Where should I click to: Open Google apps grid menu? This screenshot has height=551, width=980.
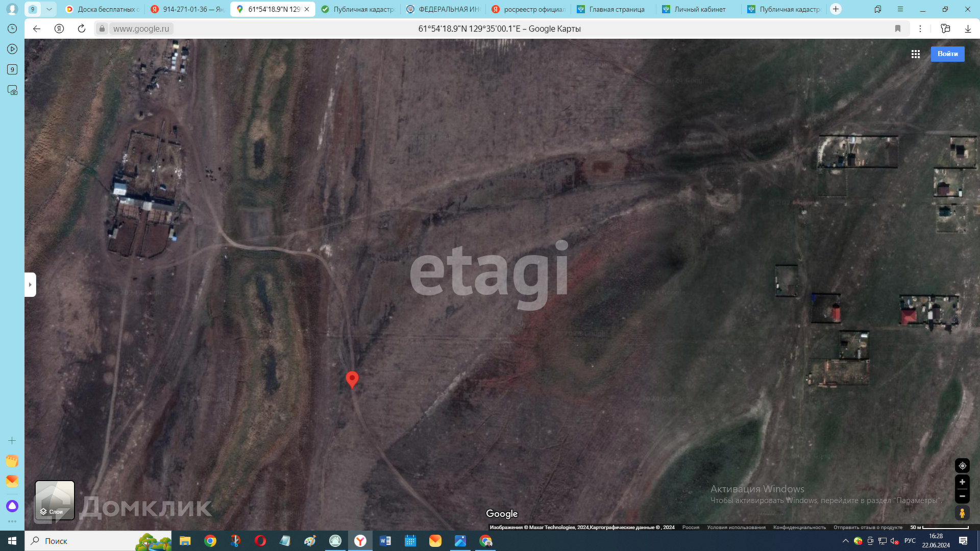pyautogui.click(x=915, y=54)
